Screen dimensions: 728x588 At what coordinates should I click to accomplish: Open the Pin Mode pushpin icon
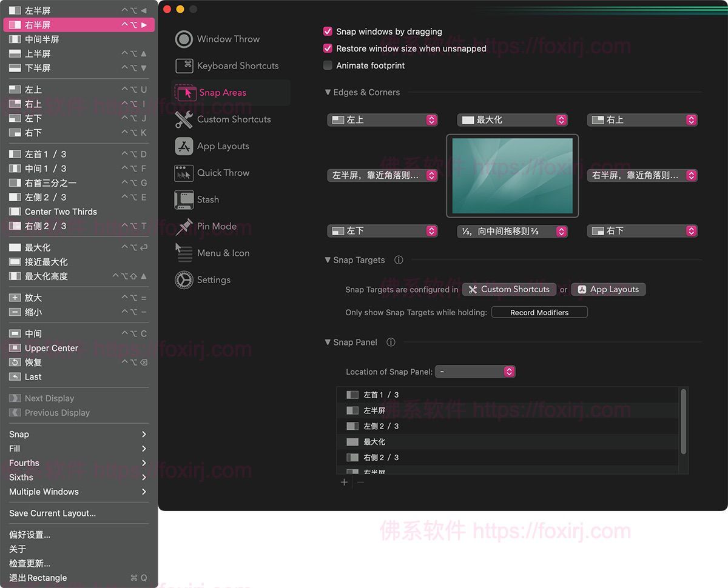click(184, 227)
